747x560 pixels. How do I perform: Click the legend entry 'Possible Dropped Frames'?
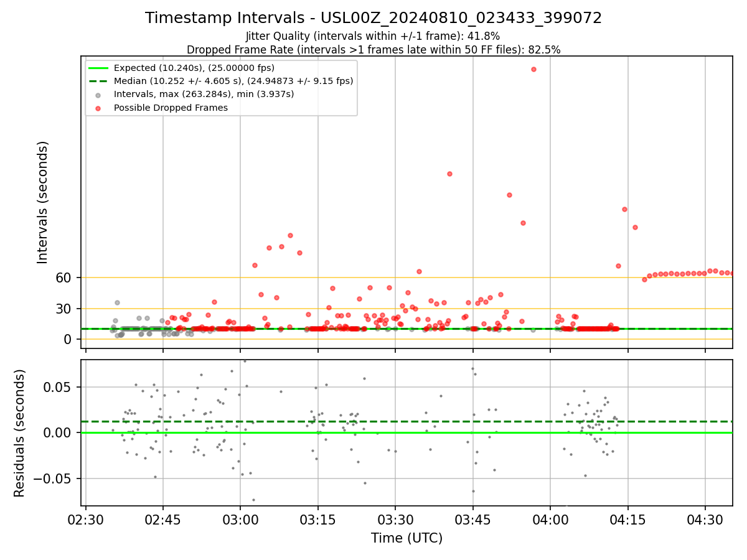pos(171,108)
